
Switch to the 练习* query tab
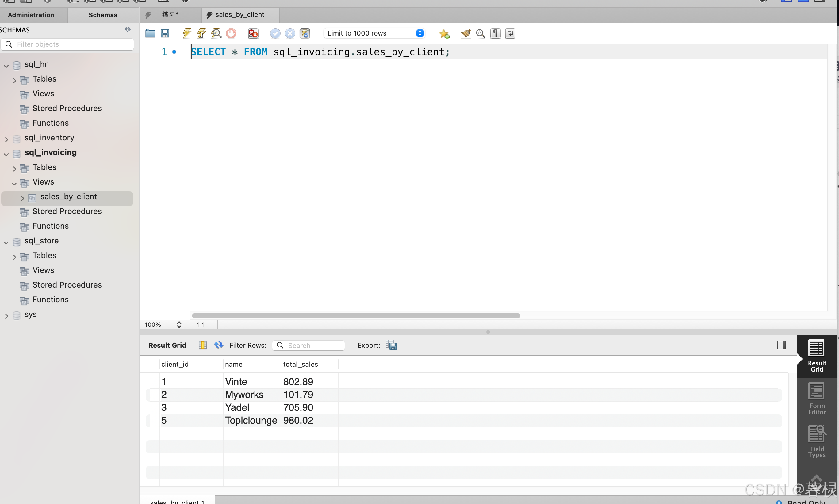[x=170, y=15]
